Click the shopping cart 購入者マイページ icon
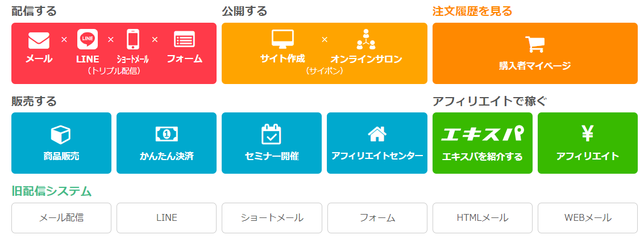Viewport: 644px width, 239px height. 535,44
